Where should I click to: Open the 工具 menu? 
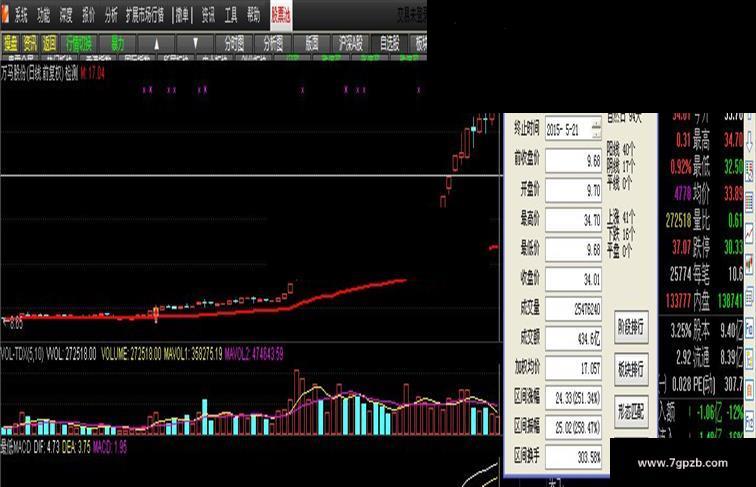(231, 15)
